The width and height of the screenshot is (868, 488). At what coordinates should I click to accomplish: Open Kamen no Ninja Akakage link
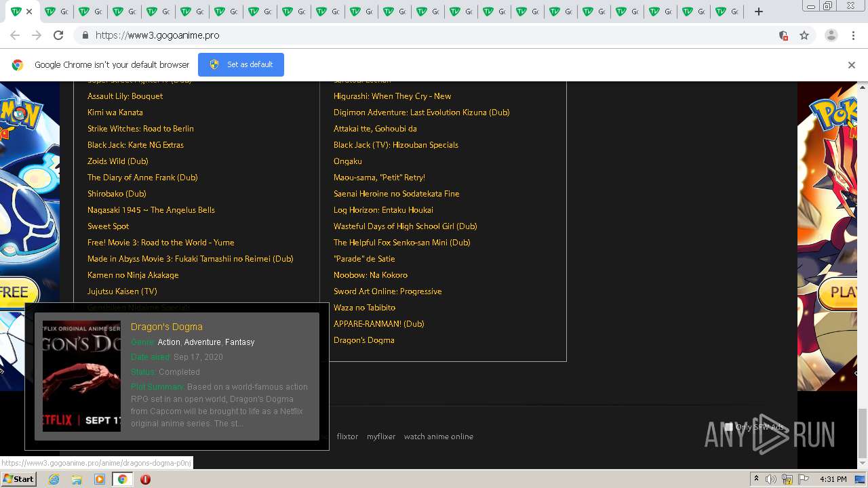click(x=133, y=275)
